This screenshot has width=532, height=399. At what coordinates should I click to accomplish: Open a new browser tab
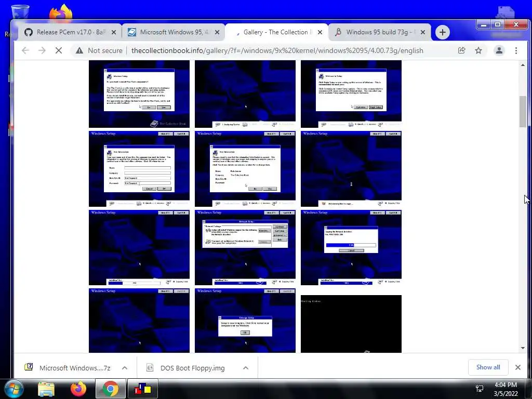(443, 32)
